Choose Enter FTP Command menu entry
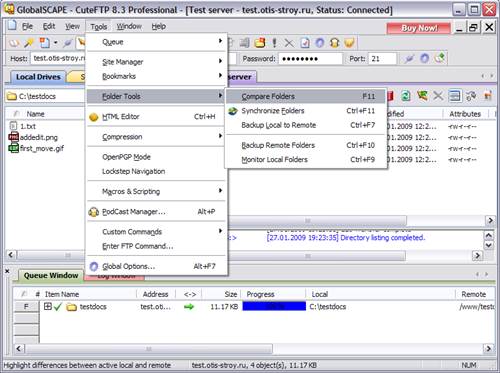This screenshot has height=373, width=500. click(156, 246)
